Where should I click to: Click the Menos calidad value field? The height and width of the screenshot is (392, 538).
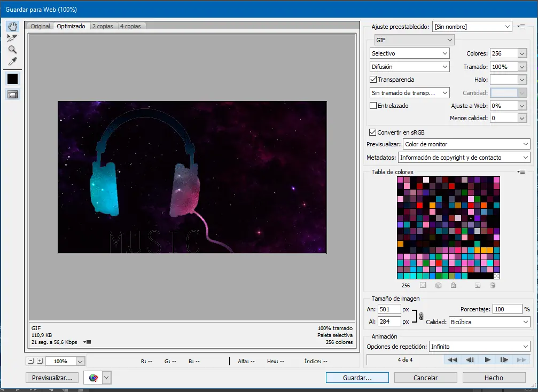[504, 119]
